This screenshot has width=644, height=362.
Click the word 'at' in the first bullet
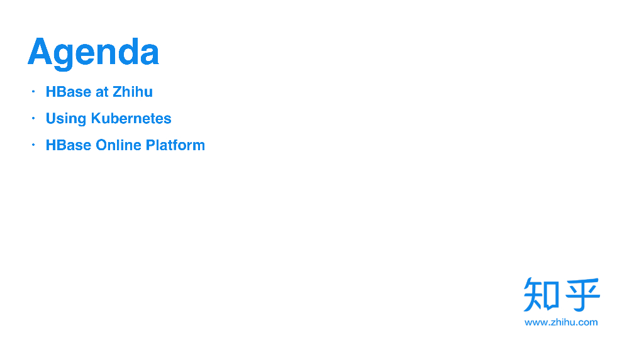(x=102, y=92)
